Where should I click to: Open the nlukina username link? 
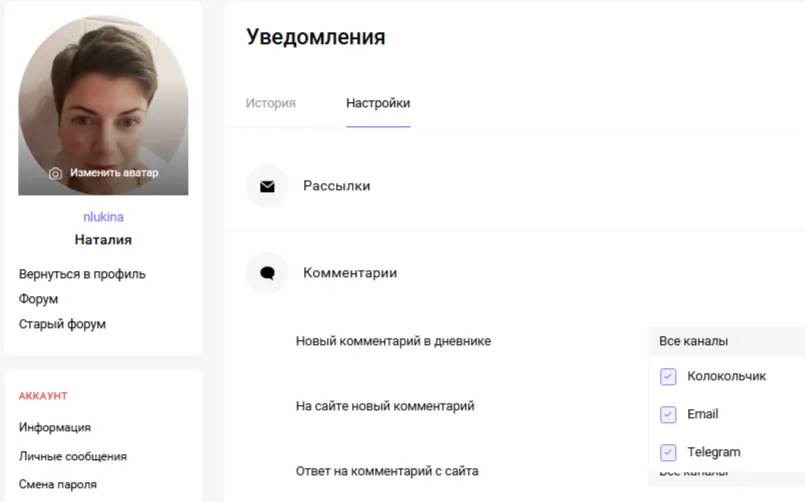tap(103, 217)
